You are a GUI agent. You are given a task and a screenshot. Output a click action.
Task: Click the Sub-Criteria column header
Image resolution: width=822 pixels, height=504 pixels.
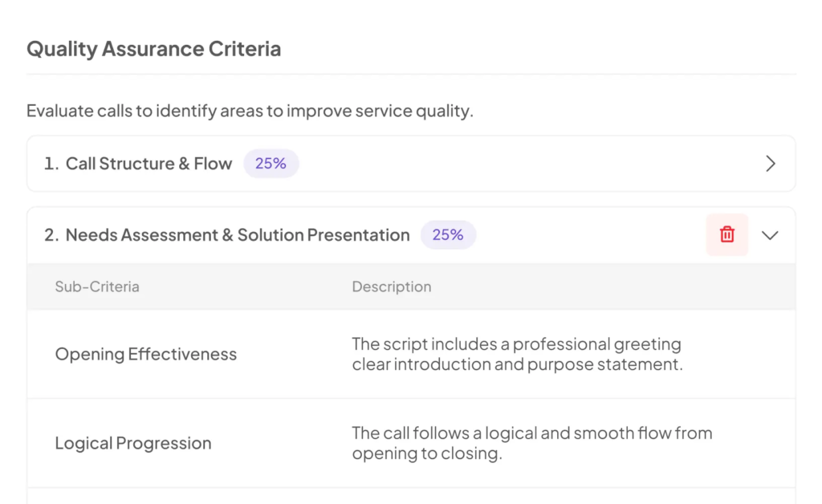pos(97,287)
